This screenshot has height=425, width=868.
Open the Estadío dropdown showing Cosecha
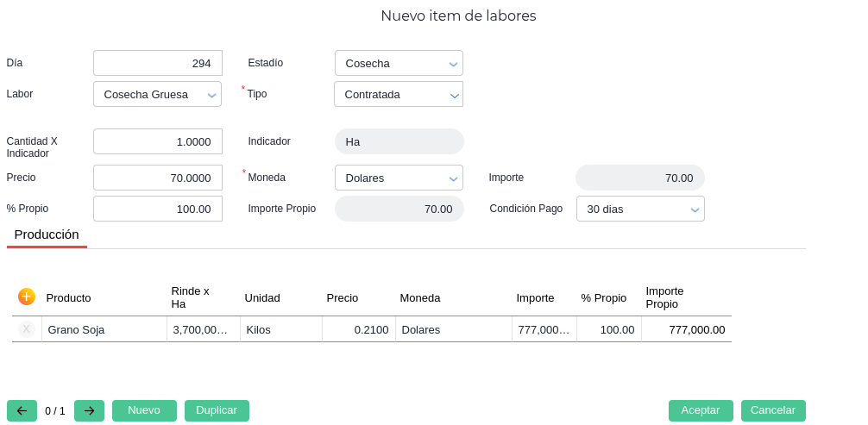pyautogui.click(x=399, y=63)
